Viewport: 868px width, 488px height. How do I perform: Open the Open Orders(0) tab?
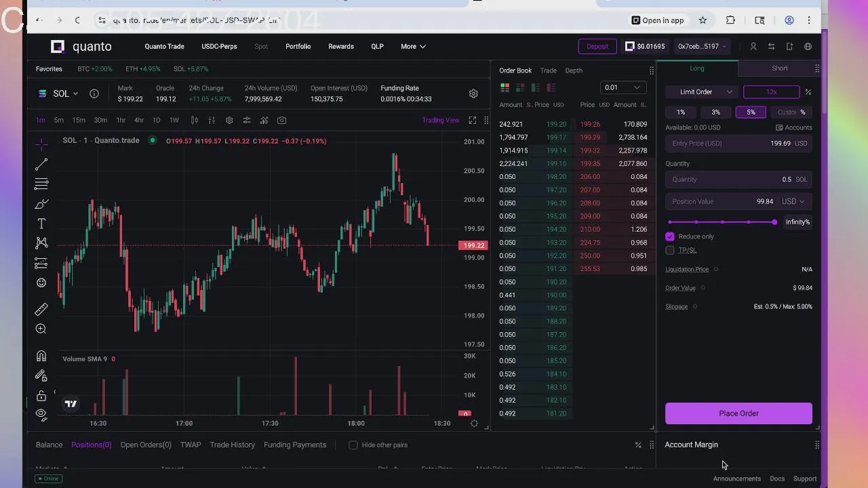point(146,445)
